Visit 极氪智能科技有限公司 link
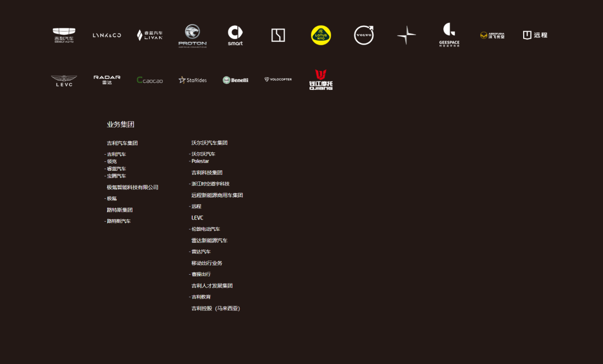603x364 pixels. coord(132,187)
